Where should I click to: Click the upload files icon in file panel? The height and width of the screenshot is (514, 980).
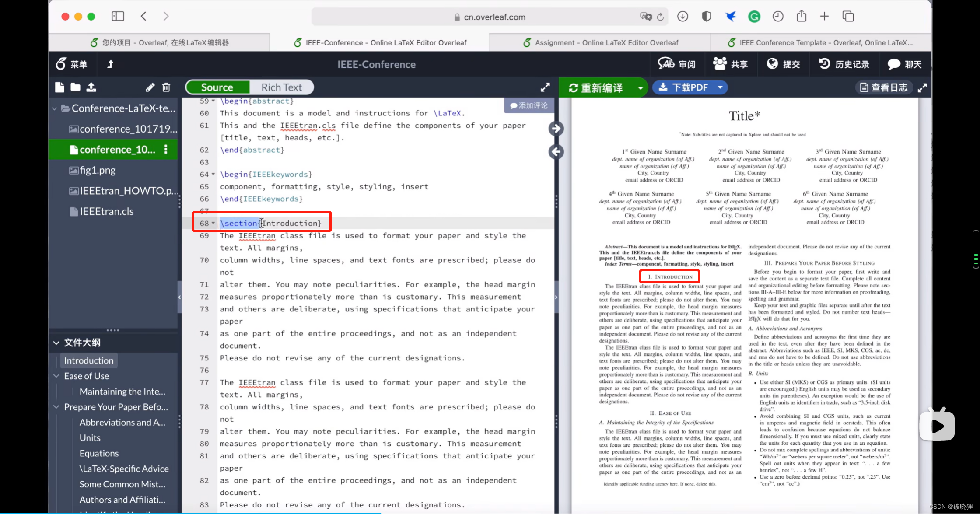(91, 87)
